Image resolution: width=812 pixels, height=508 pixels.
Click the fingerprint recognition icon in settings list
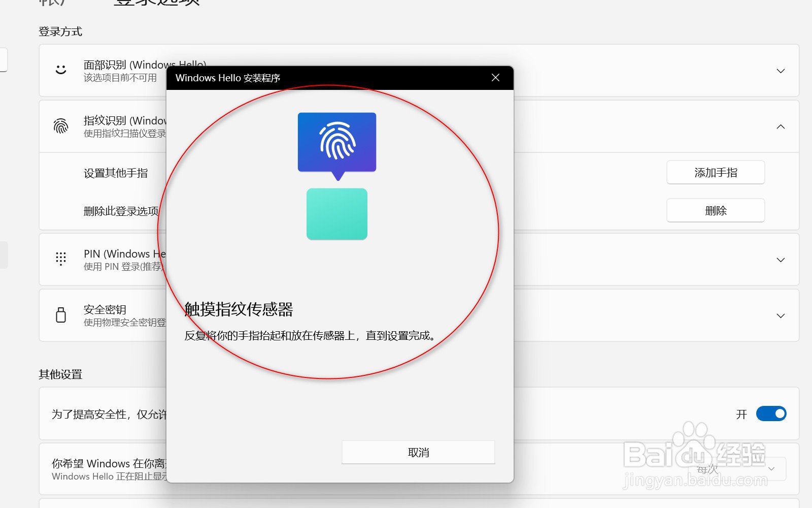click(61, 126)
